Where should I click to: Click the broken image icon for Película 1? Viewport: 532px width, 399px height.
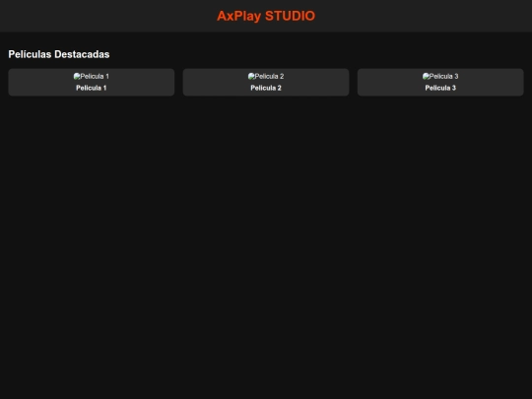coord(77,76)
